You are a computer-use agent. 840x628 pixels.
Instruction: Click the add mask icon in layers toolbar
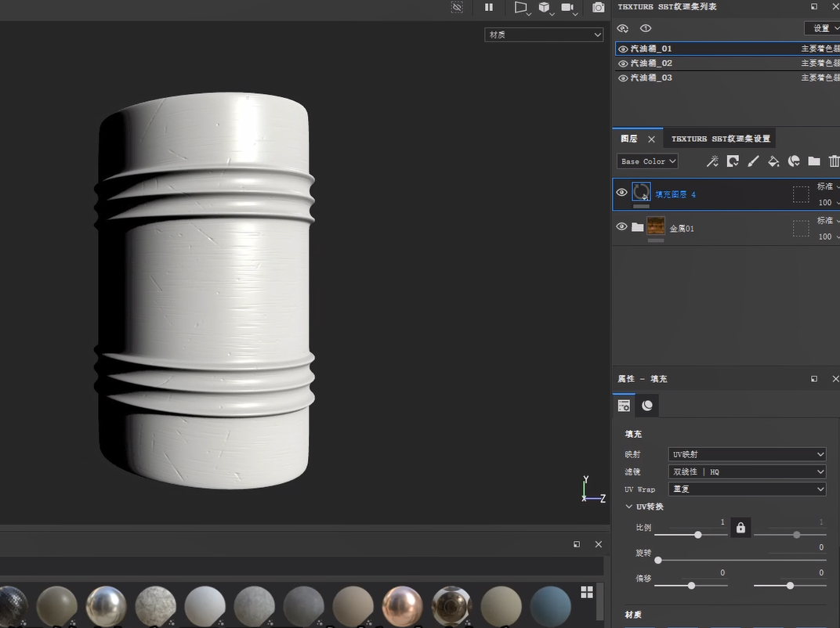point(733,161)
